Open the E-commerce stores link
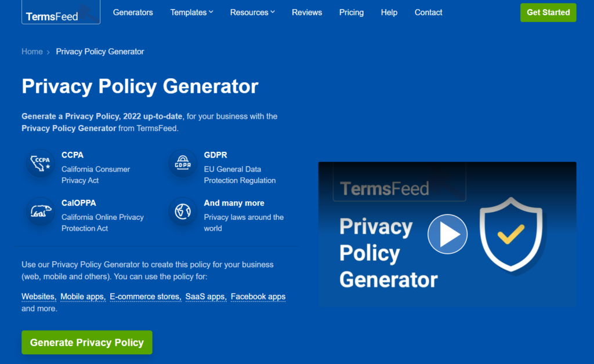 coord(145,297)
